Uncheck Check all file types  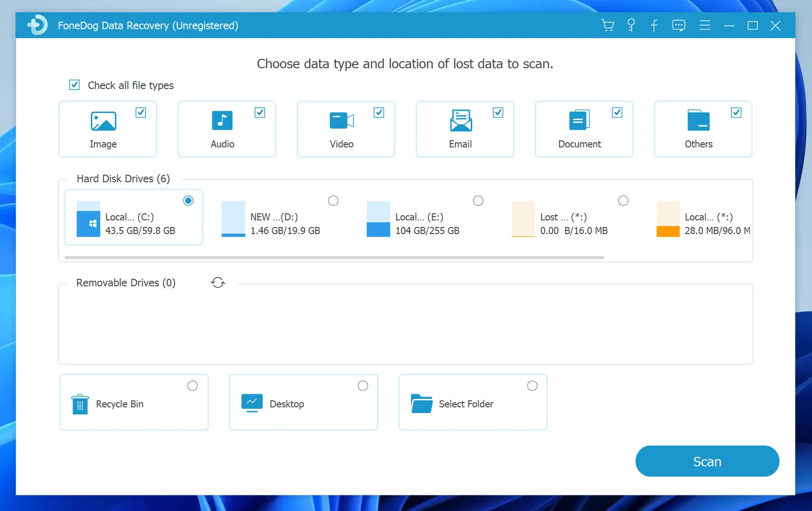(x=74, y=85)
